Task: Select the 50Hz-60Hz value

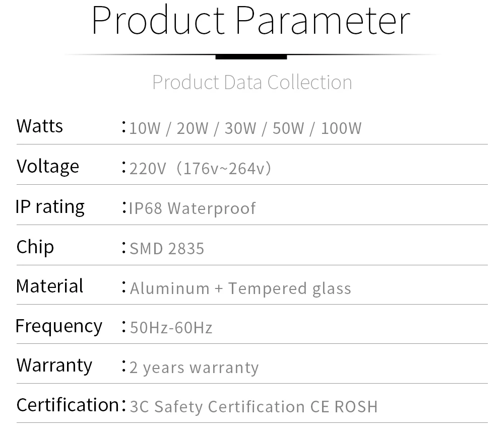Action: pyautogui.click(x=171, y=328)
